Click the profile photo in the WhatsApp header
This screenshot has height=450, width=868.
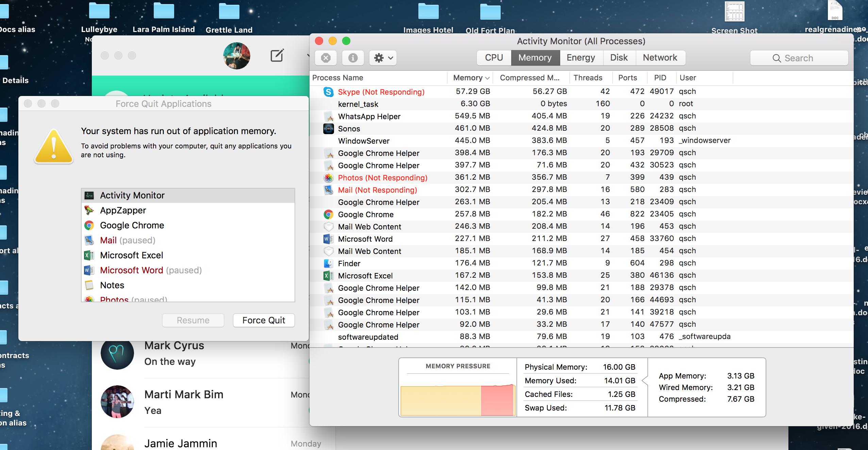pos(236,56)
